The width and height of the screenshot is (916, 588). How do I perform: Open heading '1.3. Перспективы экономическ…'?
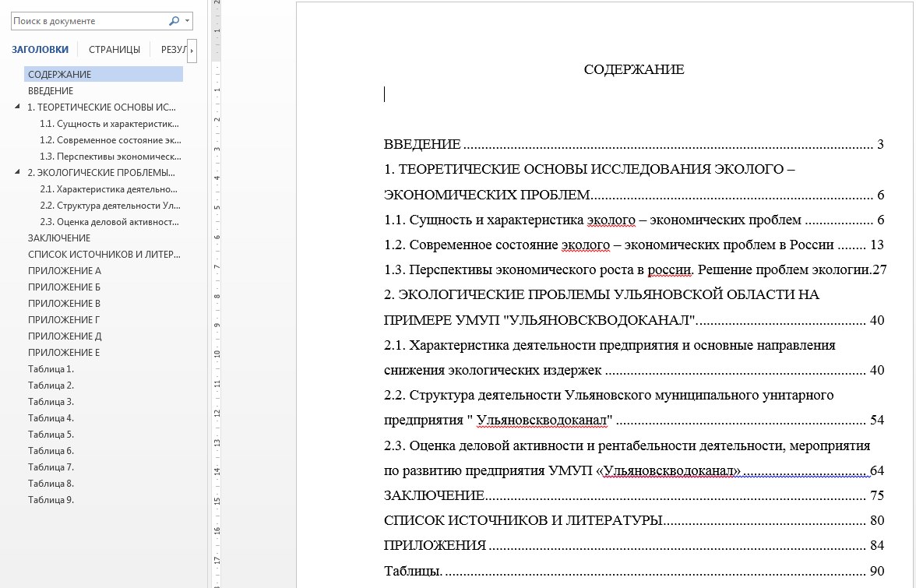(x=111, y=156)
